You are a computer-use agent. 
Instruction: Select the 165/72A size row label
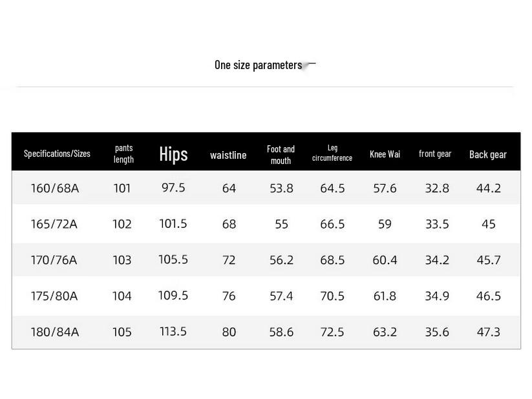click(54, 224)
